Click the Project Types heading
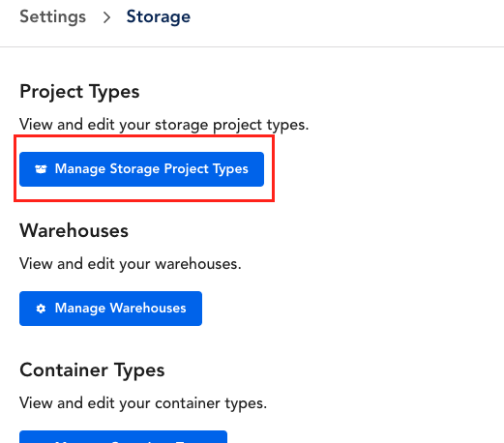 coord(79,92)
